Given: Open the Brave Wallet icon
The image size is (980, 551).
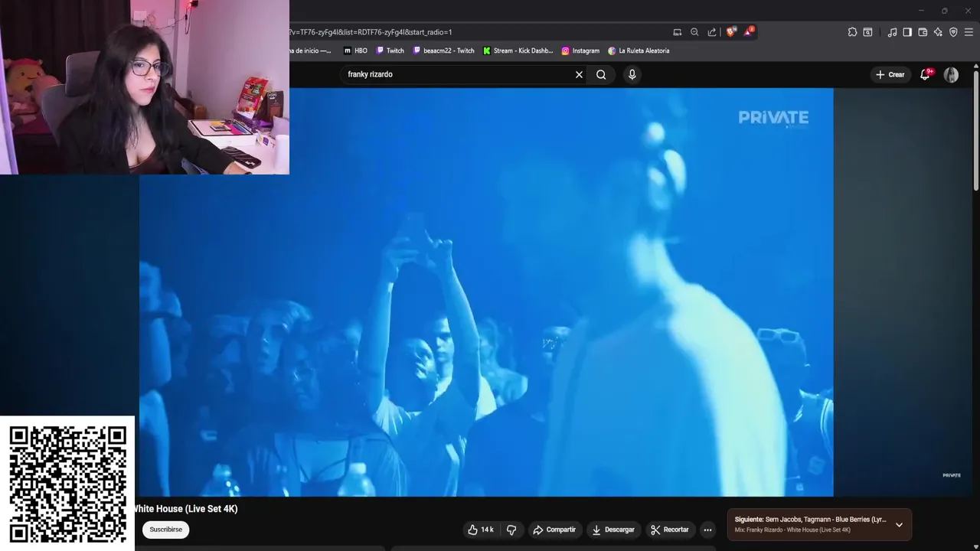Looking at the screenshot, I should [923, 32].
